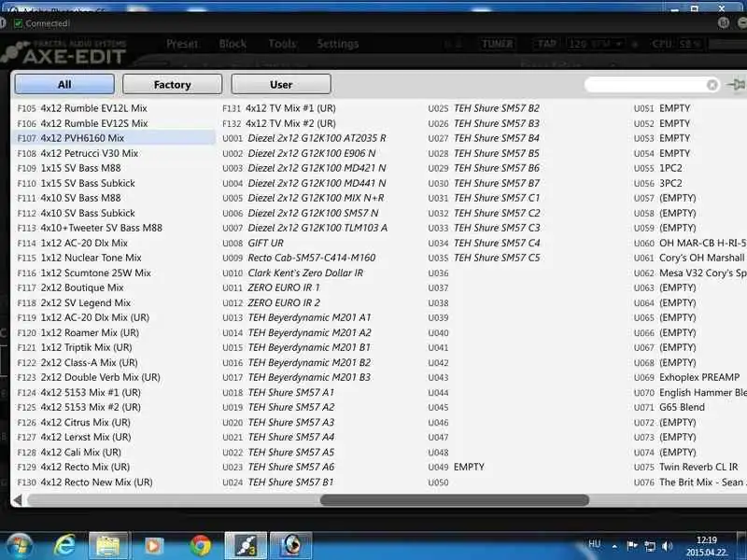747x560 pixels.
Task: Select U009 Recto Cab-SM57-C414-M160
Action: pos(319,258)
